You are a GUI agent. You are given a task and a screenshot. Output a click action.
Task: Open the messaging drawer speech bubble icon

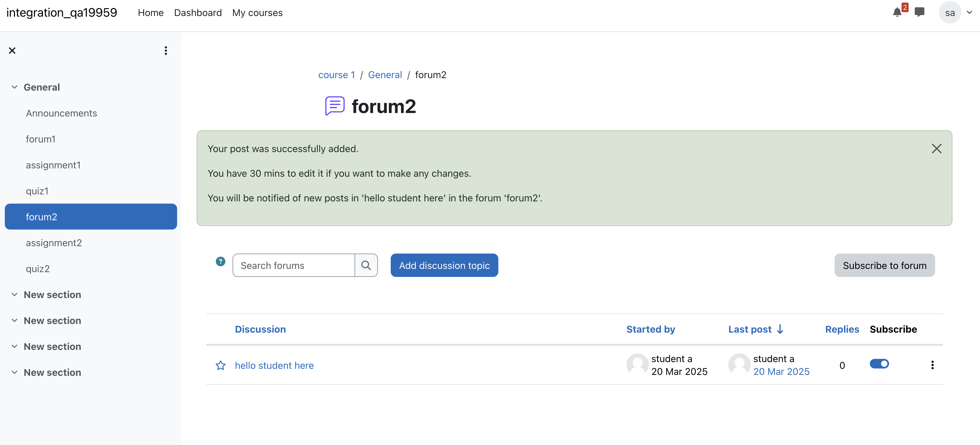coord(919,12)
